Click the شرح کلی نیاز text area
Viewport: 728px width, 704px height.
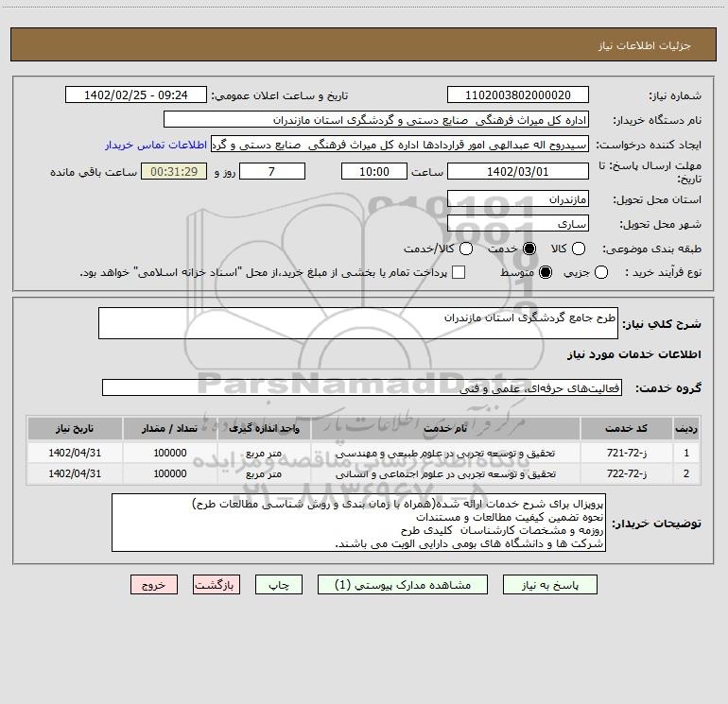click(358, 323)
